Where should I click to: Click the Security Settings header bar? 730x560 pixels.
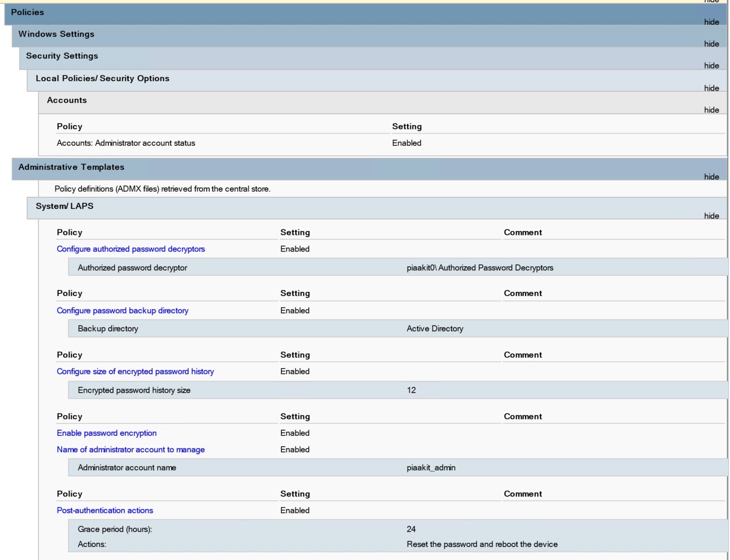(373, 58)
